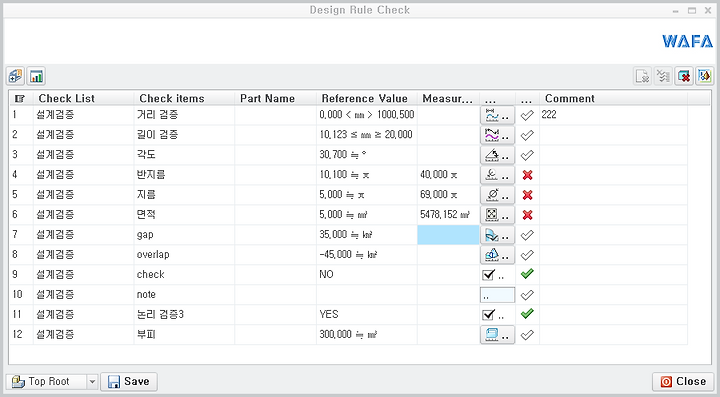Click the Comment column header
Screen dimensions: 720x397
coord(613,99)
